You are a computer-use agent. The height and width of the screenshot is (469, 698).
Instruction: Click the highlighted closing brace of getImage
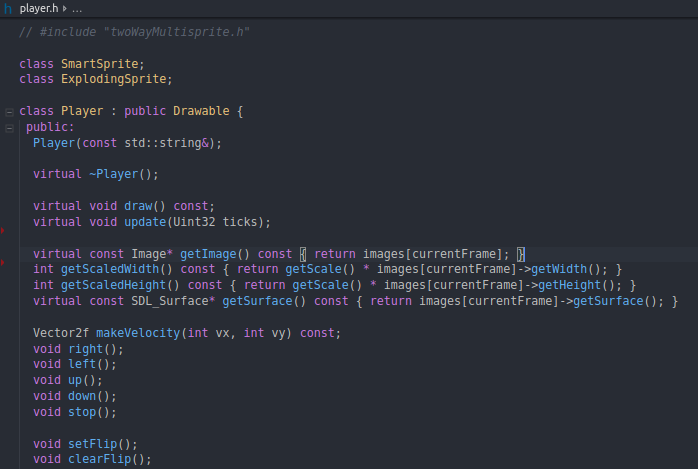point(520,253)
